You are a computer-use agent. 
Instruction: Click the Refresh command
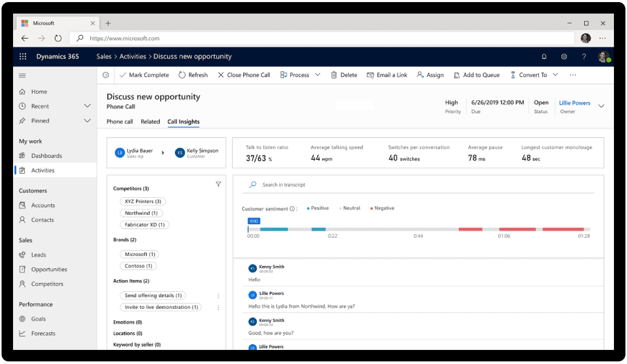(193, 75)
